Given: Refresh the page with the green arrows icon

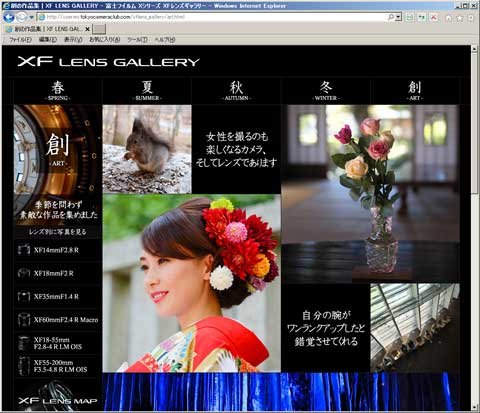Looking at the screenshot, I should [422, 17].
